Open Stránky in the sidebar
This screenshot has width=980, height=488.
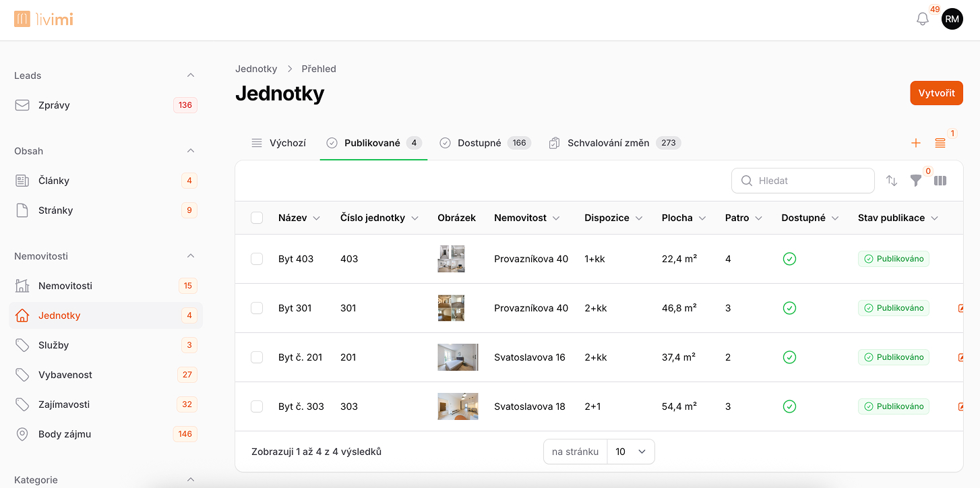[x=106, y=210]
